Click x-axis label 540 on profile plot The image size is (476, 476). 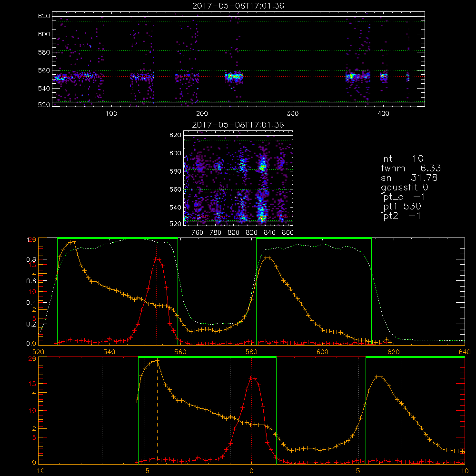point(109,352)
